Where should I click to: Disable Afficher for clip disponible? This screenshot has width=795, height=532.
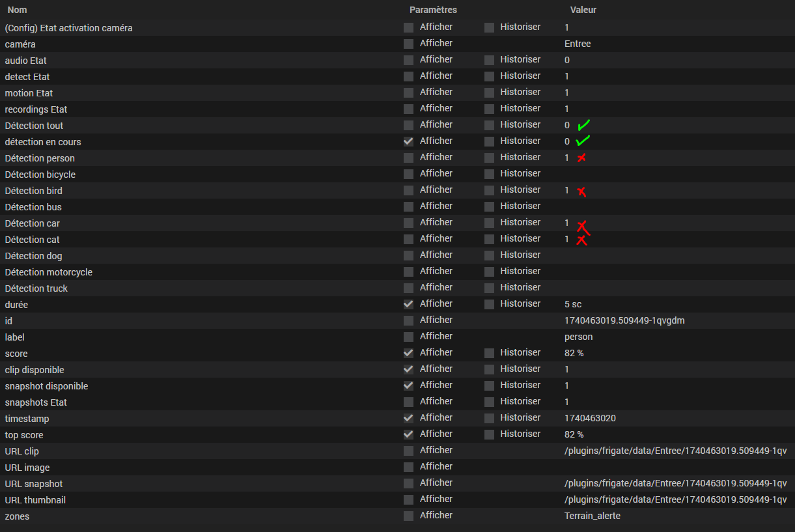[x=408, y=369]
